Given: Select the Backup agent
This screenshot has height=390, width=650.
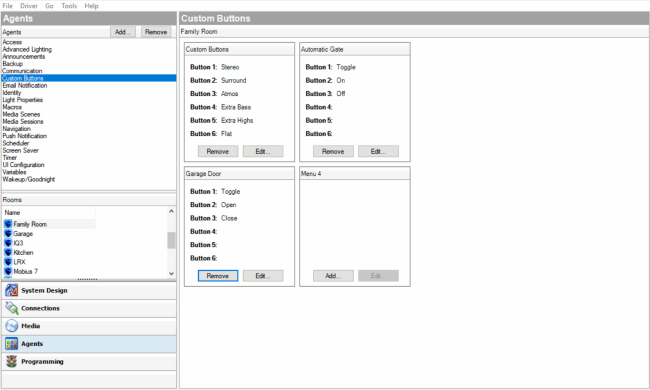Looking at the screenshot, I should 12,64.
